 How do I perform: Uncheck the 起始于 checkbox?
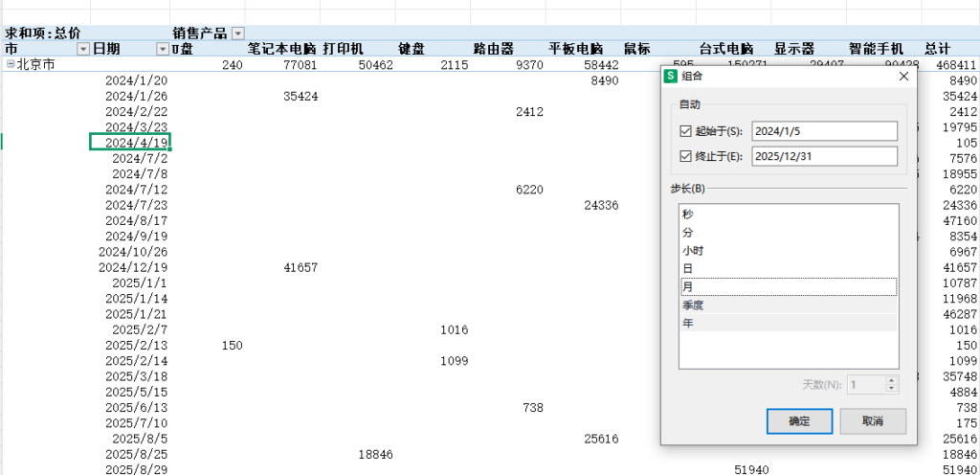[684, 131]
